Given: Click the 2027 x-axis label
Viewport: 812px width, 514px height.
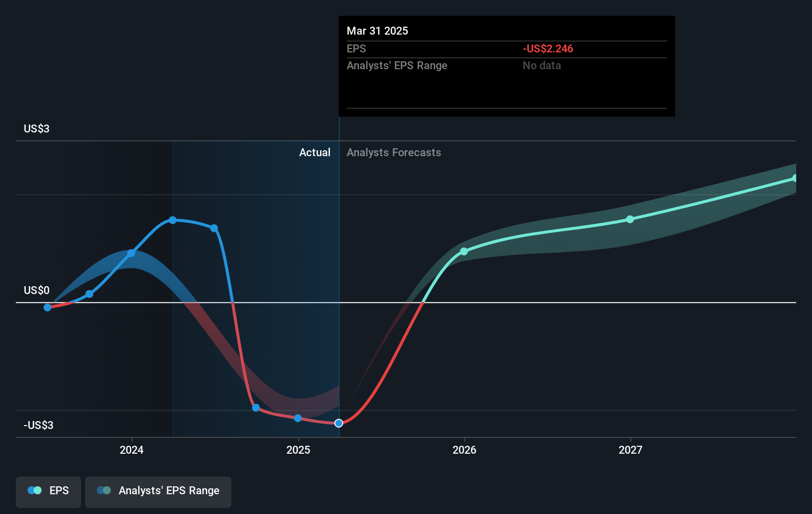Looking at the screenshot, I should pos(631,450).
